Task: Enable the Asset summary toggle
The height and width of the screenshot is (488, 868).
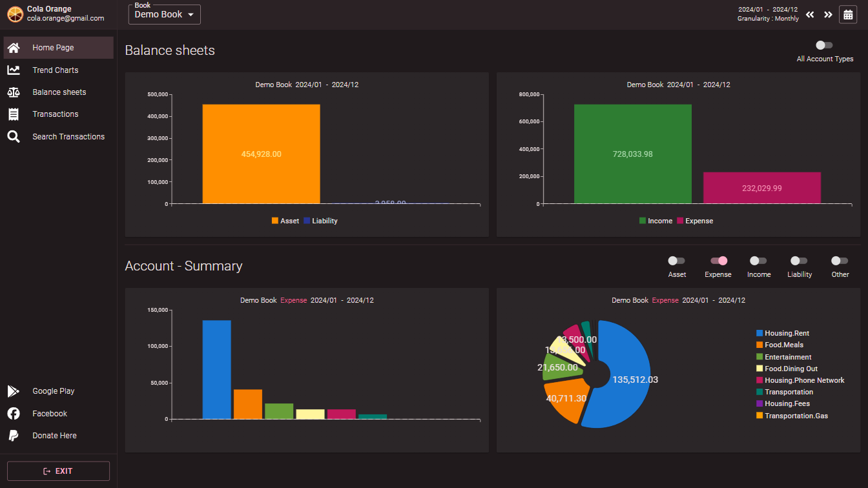Action: click(x=676, y=261)
